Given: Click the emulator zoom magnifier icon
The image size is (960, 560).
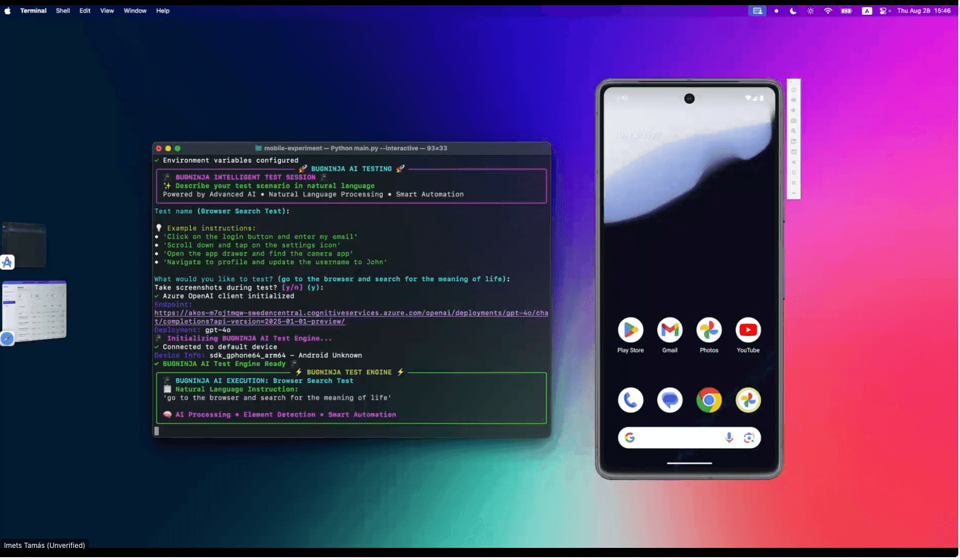Looking at the screenshot, I should 795,131.
